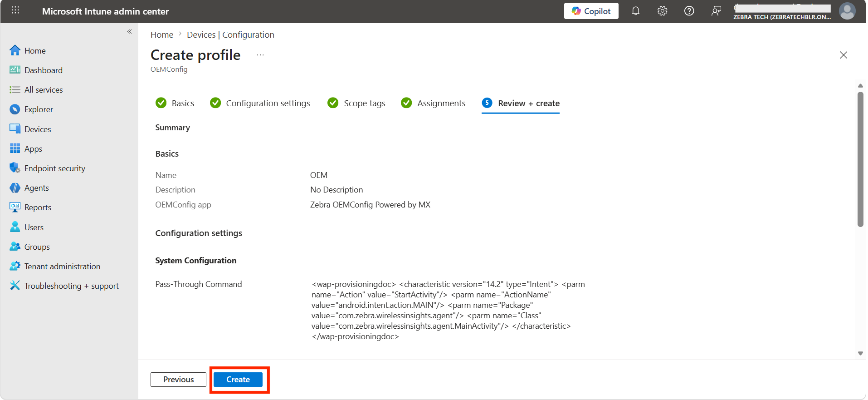Click the Explorer icon in sidebar

pos(15,109)
